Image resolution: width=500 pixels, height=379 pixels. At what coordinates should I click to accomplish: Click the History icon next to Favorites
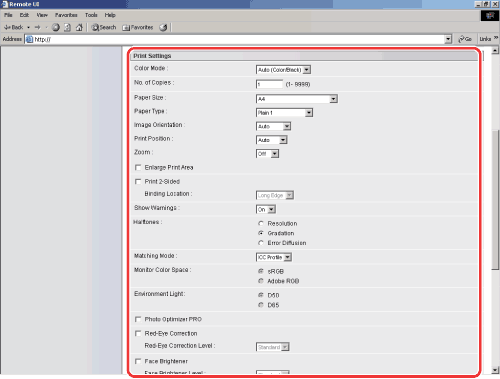(163, 27)
